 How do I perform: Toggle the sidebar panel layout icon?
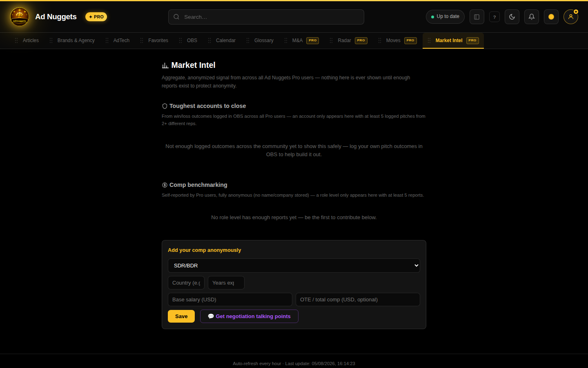(477, 17)
